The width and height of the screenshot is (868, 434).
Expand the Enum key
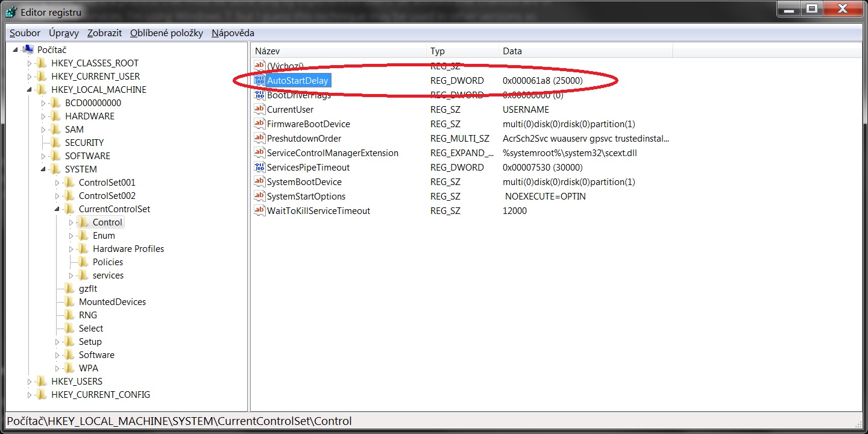pos(71,236)
